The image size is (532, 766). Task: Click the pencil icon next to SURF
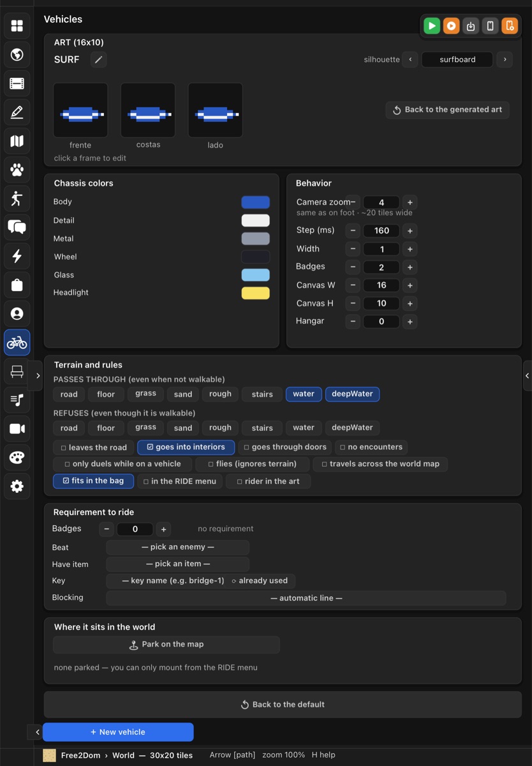[x=98, y=60]
